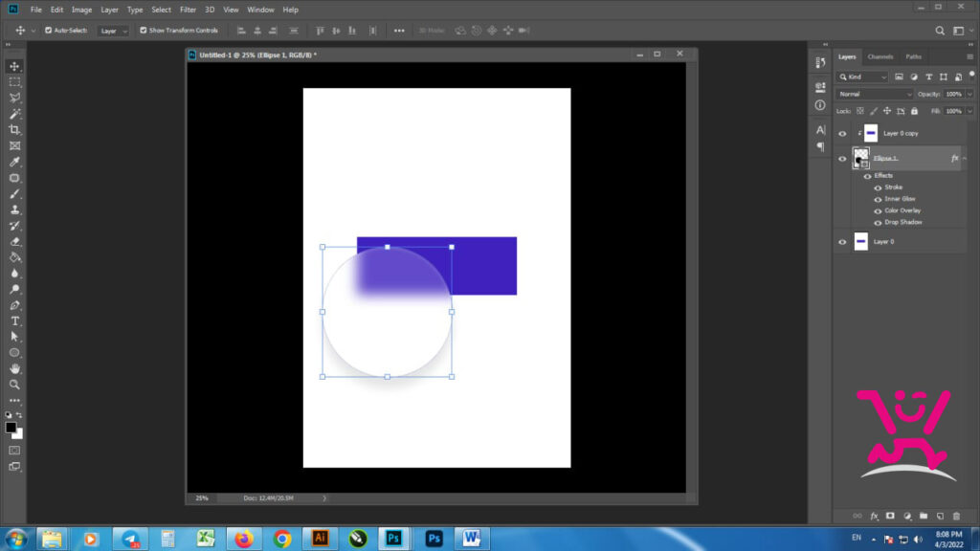Collapse Ellipse 1 effects list arrow
Viewport: 980px width, 551px height.
click(965, 159)
